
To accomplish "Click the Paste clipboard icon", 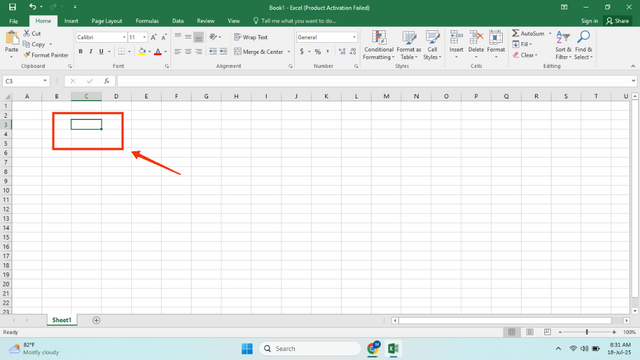I will [x=12, y=39].
